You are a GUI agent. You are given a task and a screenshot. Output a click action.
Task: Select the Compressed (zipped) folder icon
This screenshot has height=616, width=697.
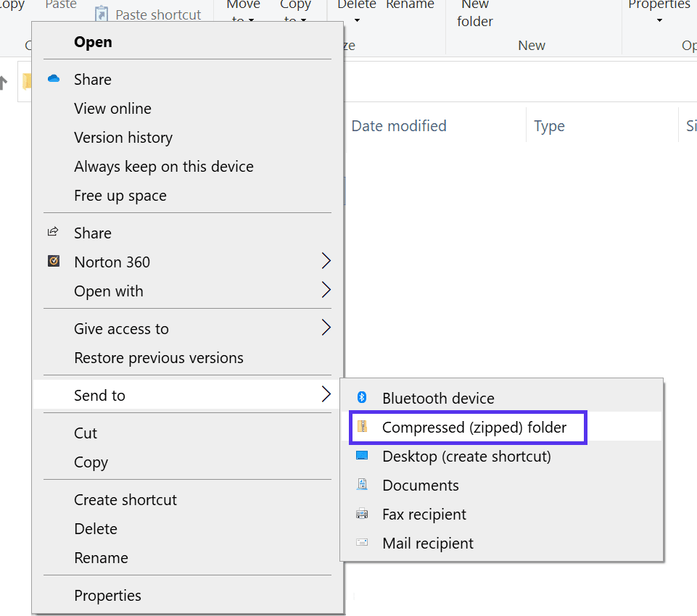click(x=363, y=428)
